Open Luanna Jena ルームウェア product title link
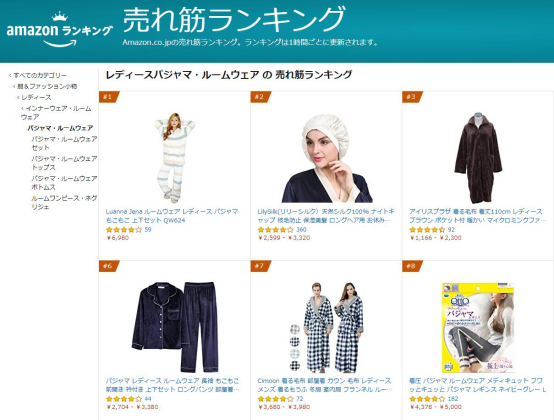Image resolution: width=554 pixels, height=420 pixels. coord(172,216)
